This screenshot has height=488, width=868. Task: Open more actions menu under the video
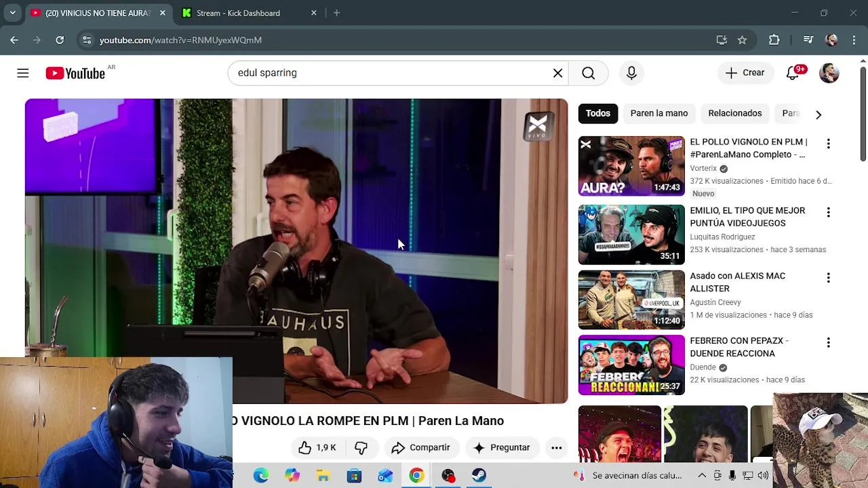(556, 447)
